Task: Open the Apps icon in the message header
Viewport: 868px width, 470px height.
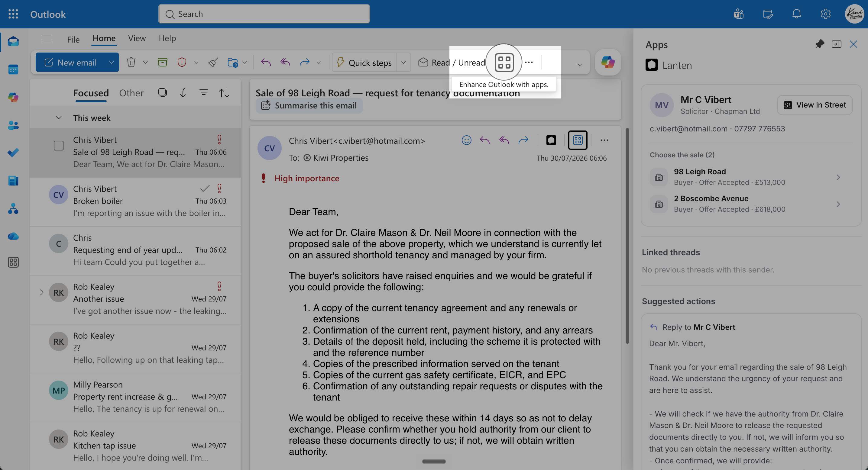Action: coord(578,140)
